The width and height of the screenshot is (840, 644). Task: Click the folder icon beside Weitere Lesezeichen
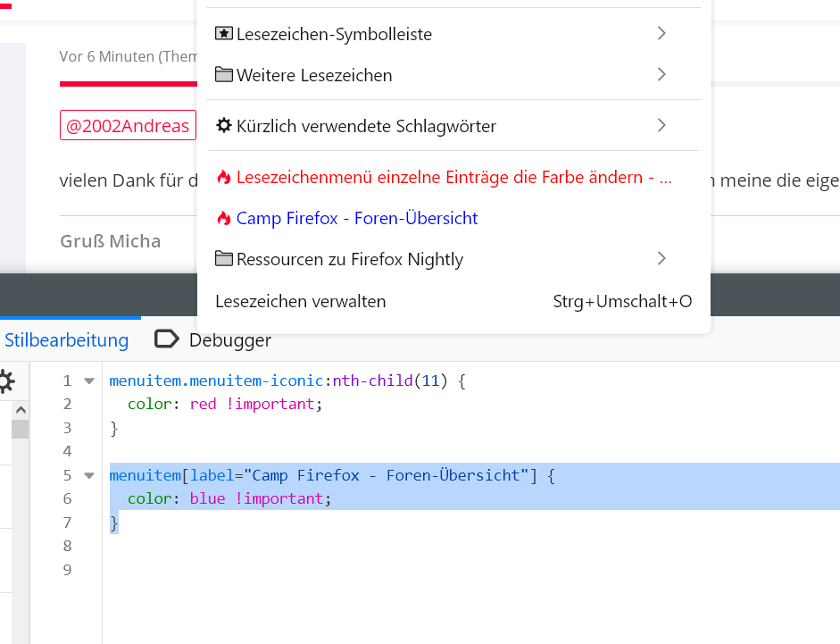pos(224,75)
